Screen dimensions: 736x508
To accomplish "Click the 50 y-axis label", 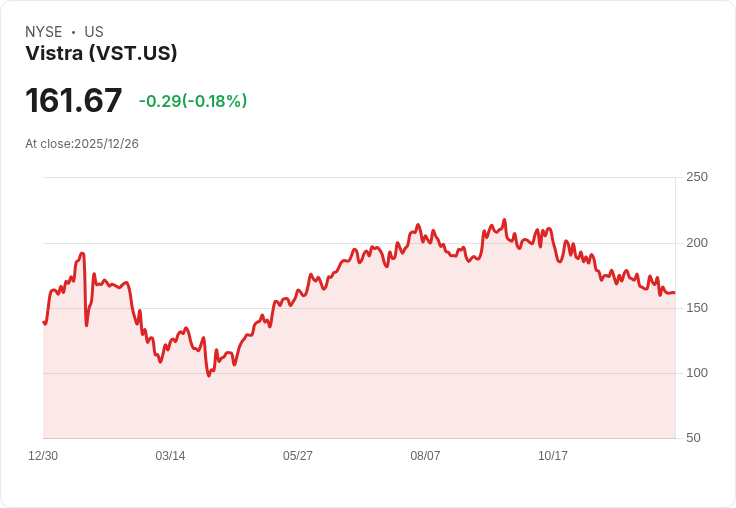I will 693,438.
